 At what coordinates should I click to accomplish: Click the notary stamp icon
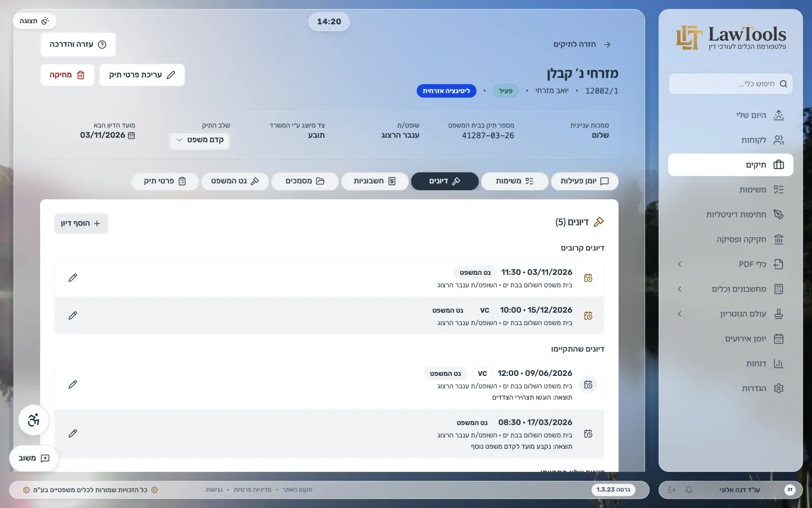779,314
